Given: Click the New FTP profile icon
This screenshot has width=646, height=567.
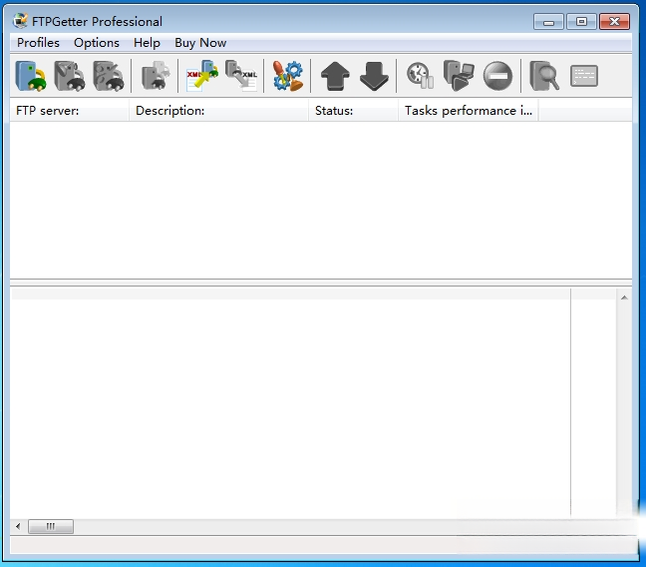Looking at the screenshot, I should [x=31, y=76].
